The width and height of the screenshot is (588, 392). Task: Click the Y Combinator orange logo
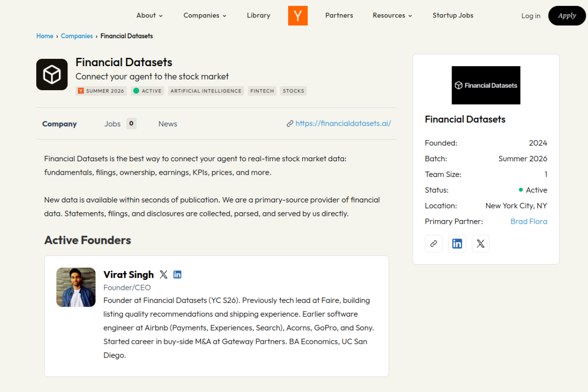point(298,16)
